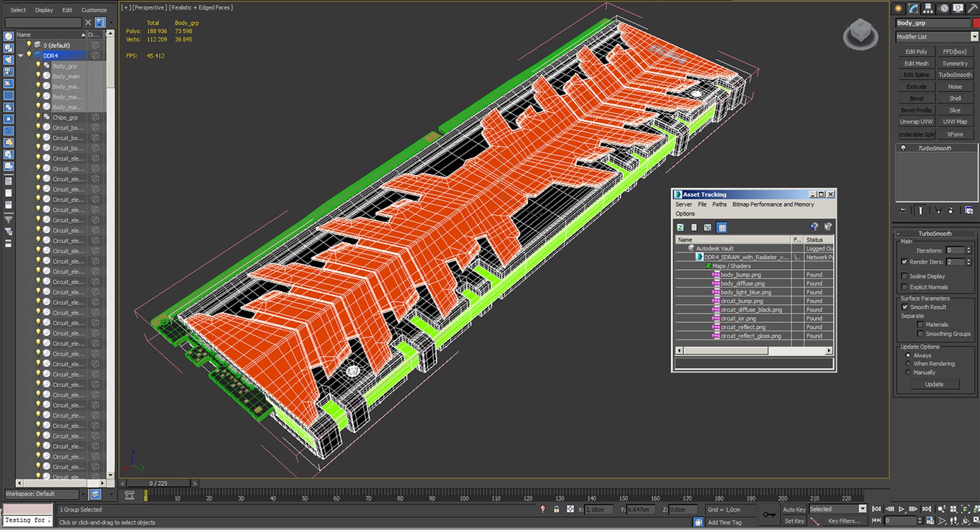Open Key Filters dialog

844,521
